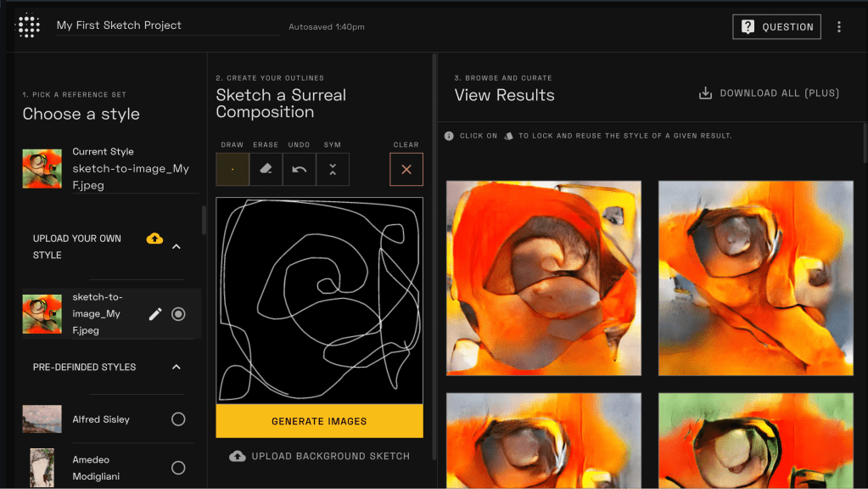Open the Question help button
This screenshot has height=489, width=868.
[x=776, y=27]
